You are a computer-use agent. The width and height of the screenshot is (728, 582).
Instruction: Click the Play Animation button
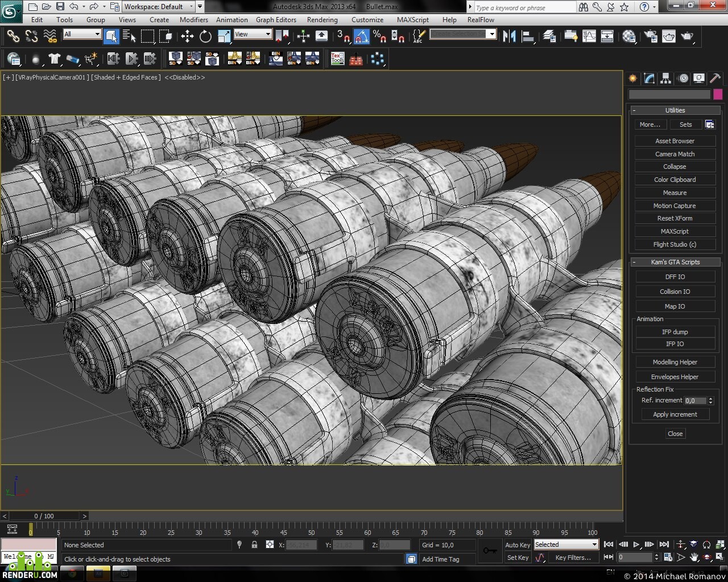coord(636,544)
